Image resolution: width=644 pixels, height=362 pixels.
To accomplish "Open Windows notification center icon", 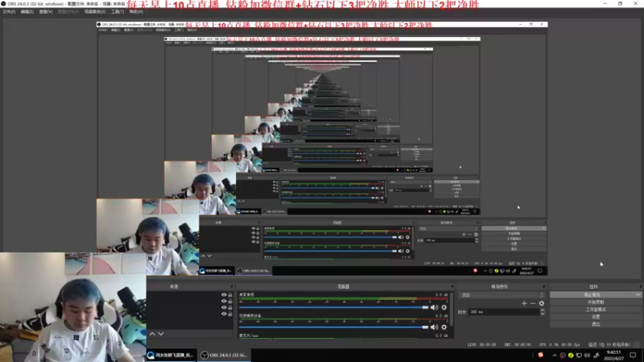I will point(633,356).
